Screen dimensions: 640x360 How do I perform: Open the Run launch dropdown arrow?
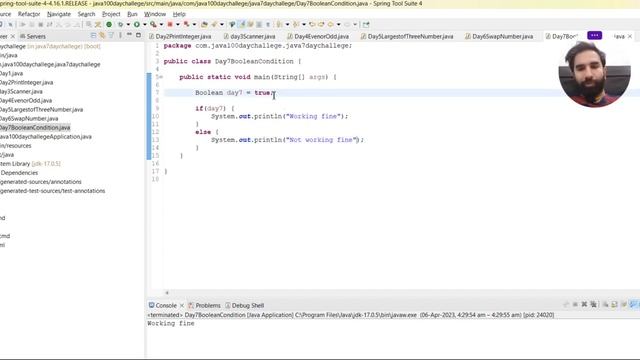pos(144,24)
